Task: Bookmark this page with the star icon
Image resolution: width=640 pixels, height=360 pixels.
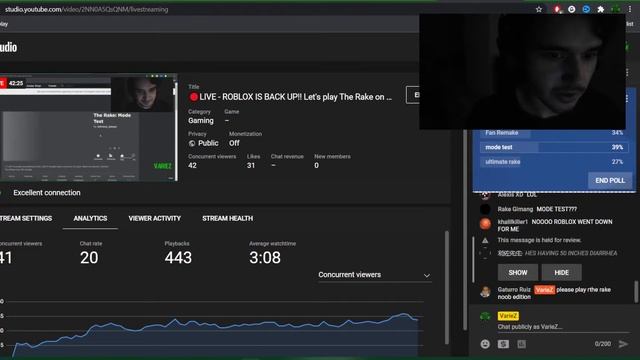Action: pos(539,9)
